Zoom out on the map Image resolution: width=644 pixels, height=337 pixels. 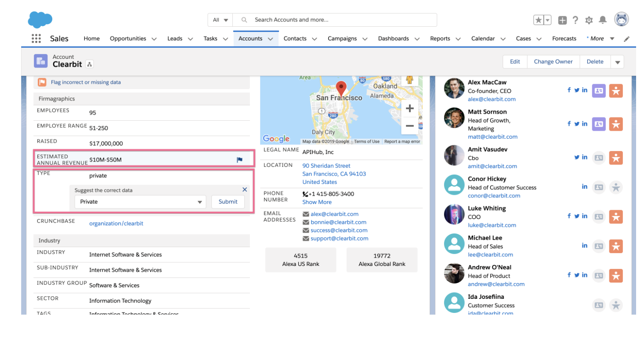409,125
